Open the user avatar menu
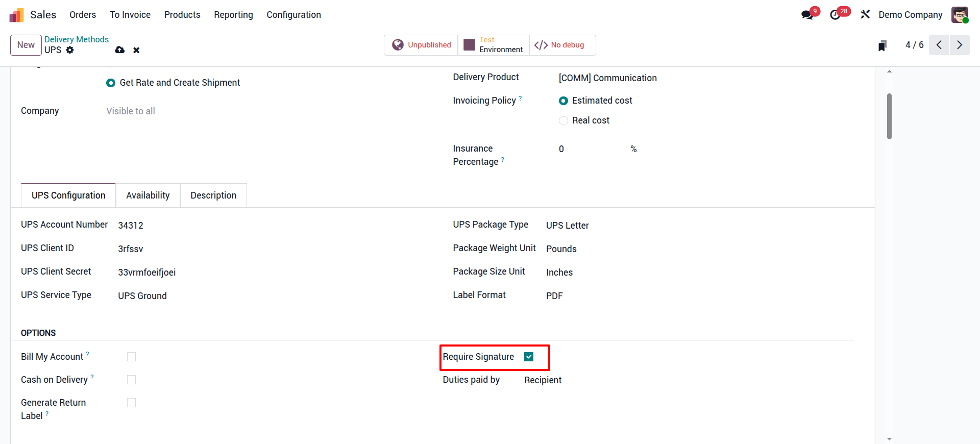Screen dimensions: 980x444 960,15
